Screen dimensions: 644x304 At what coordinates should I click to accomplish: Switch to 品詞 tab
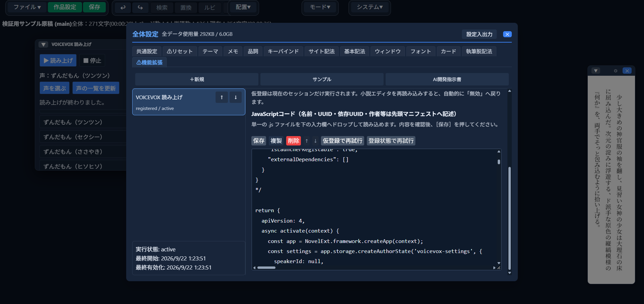[x=253, y=51]
